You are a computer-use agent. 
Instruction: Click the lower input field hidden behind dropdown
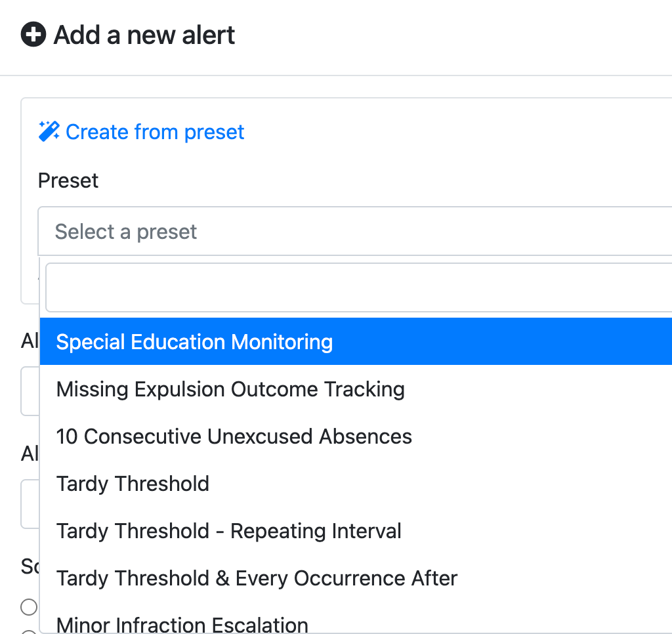point(30,504)
